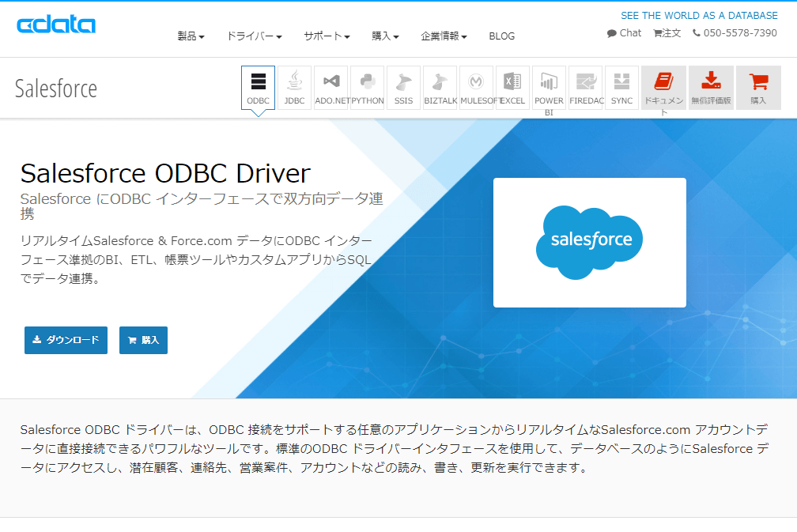This screenshot has width=797, height=532.
Task: Expand the ドライバー menu
Action: (x=254, y=36)
